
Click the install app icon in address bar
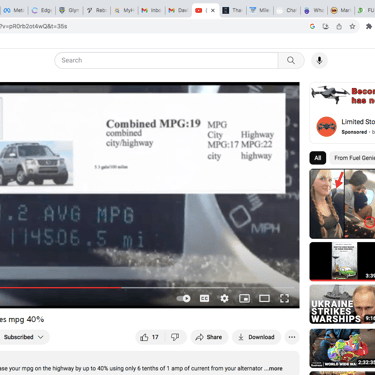pos(326,26)
